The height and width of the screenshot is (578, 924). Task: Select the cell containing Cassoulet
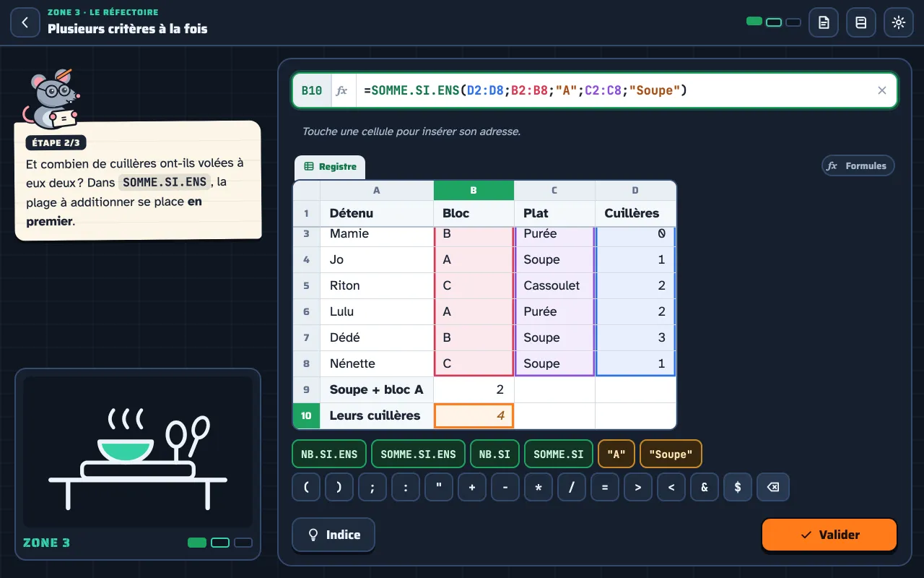[554, 285]
